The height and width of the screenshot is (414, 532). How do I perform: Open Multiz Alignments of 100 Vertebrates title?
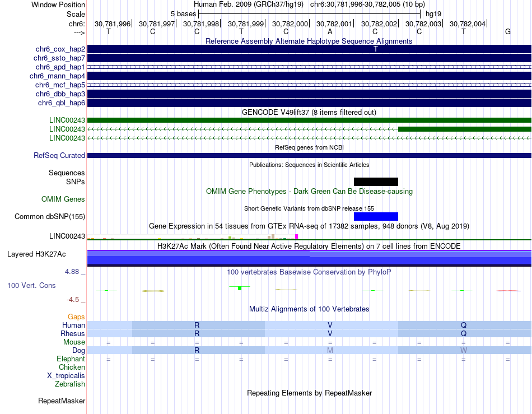(309, 309)
